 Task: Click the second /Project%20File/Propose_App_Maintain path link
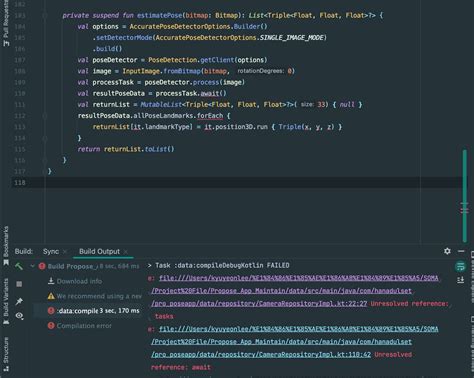(281, 342)
